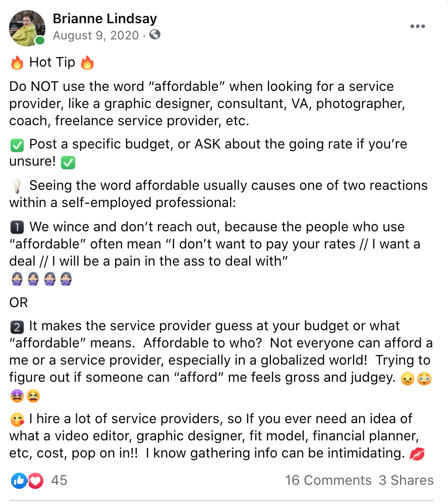Click the green checkmark before "Post a specific"

click(17, 144)
